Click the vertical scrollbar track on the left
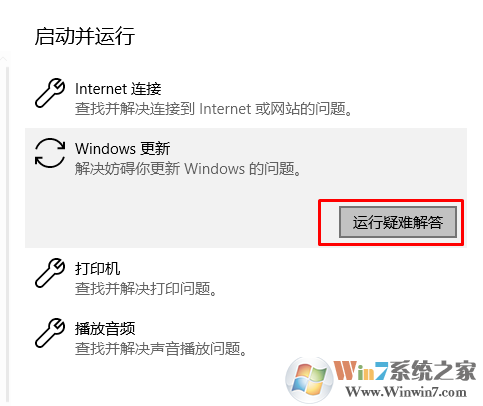Screen dimensions: 483x406 coord(7,233)
